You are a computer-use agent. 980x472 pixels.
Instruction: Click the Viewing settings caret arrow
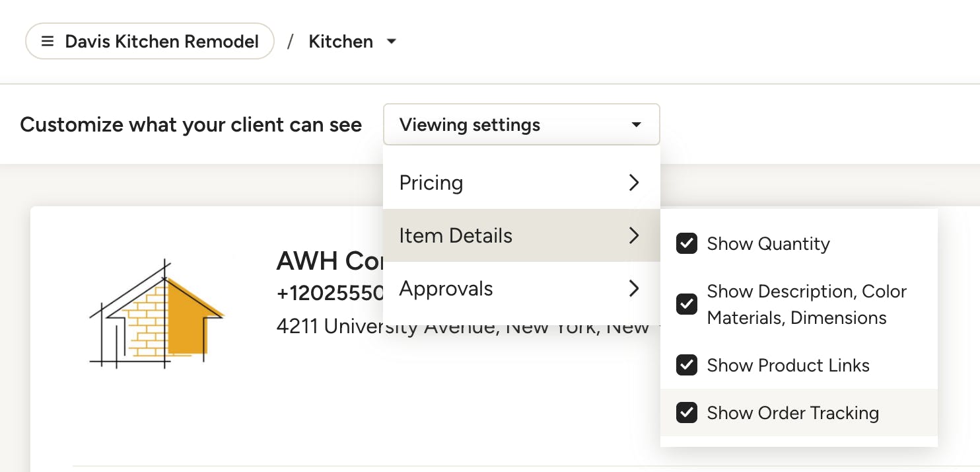[x=637, y=124]
